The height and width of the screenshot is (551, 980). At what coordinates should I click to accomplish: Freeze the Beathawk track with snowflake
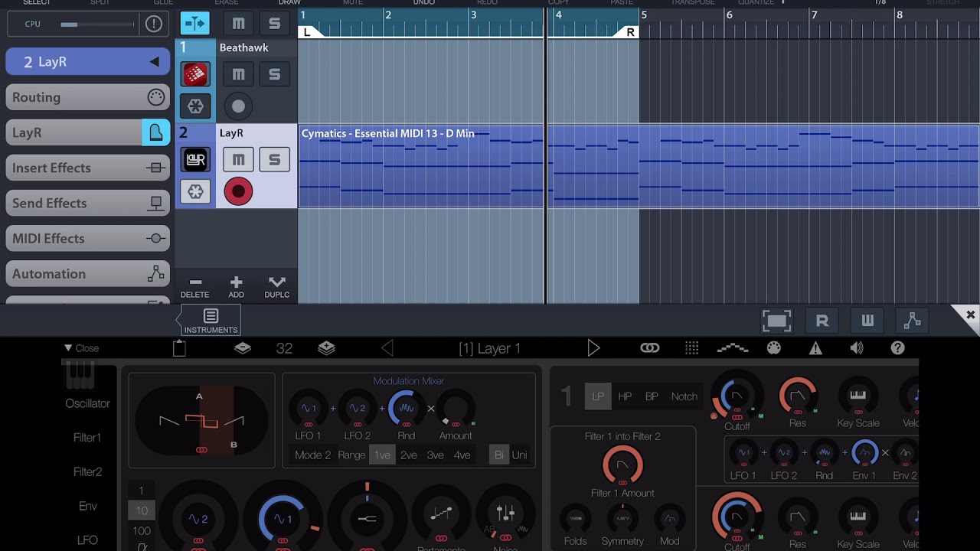[195, 106]
